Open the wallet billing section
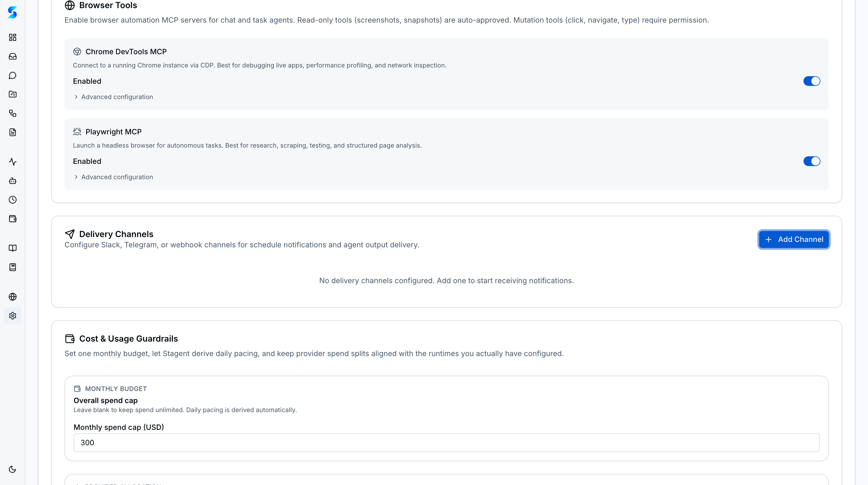The image size is (868, 485). pyautogui.click(x=12, y=219)
